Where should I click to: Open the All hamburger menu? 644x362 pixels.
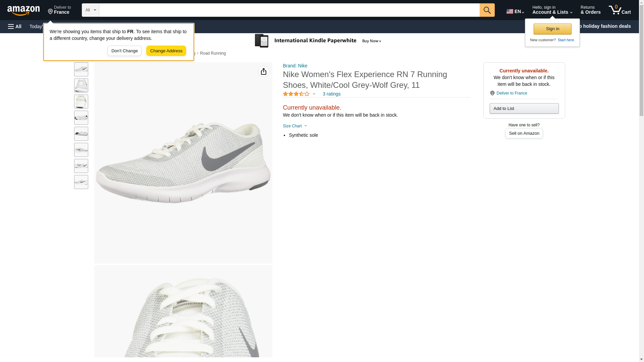pyautogui.click(x=15, y=26)
